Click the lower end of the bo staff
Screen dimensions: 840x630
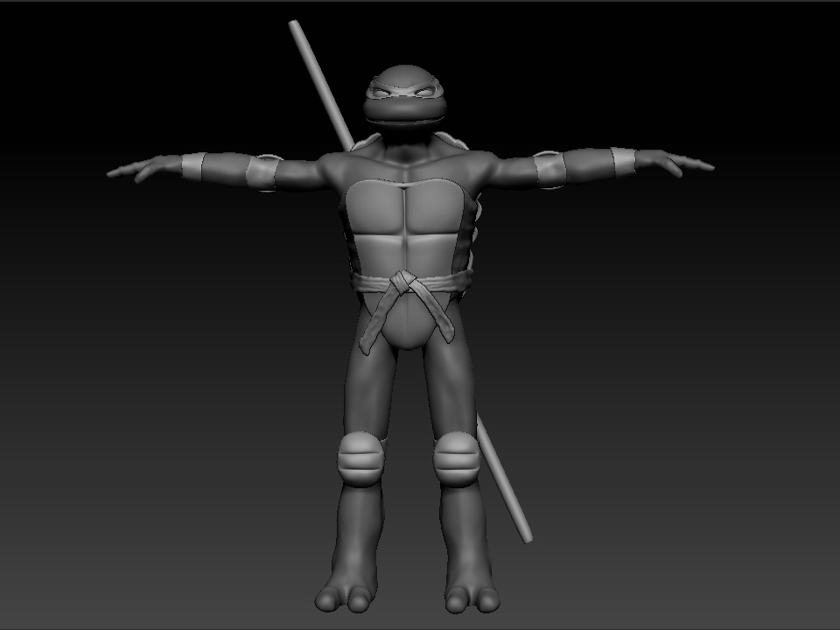(x=504, y=478)
